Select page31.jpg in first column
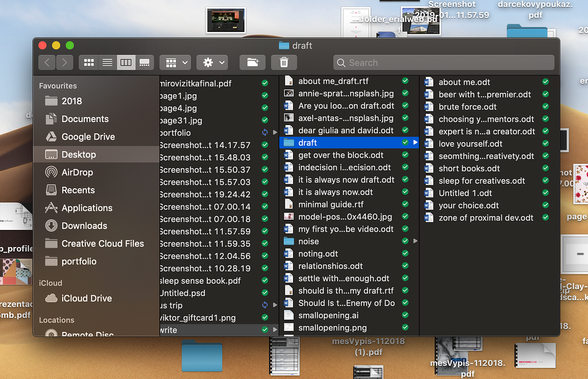This screenshot has height=379, width=588. [219, 120]
